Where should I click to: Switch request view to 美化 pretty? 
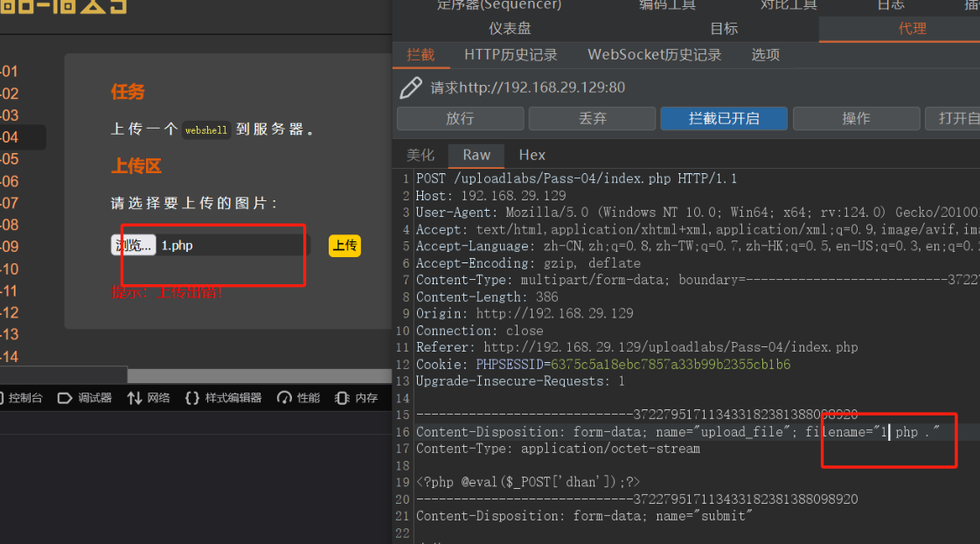[420, 155]
